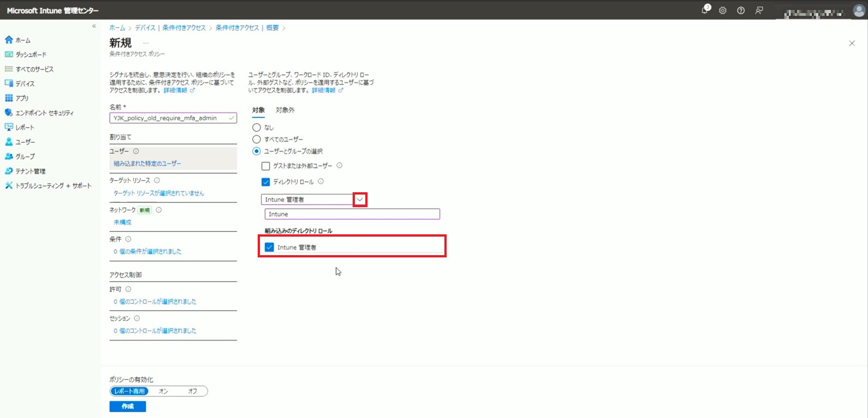Open エンドポイント セキュリティ in sidebar menu
This screenshot has height=418, width=868.
tap(44, 113)
